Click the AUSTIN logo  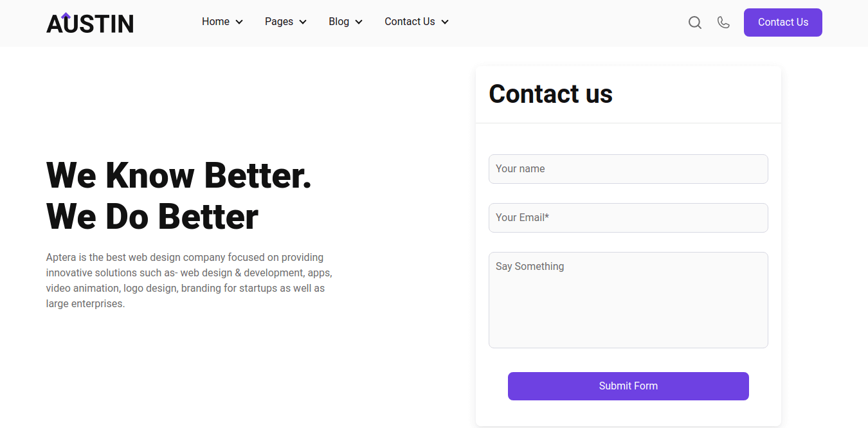click(x=90, y=23)
